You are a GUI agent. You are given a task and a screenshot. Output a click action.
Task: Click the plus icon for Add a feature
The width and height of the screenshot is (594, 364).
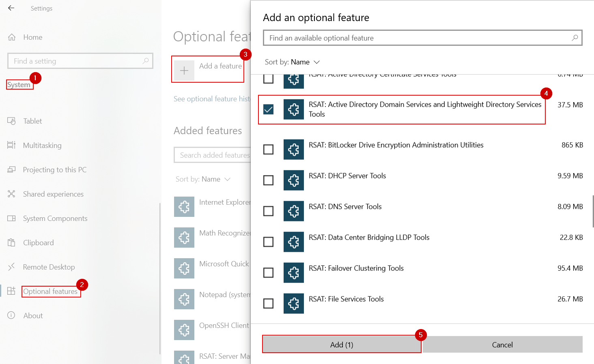[x=184, y=71]
